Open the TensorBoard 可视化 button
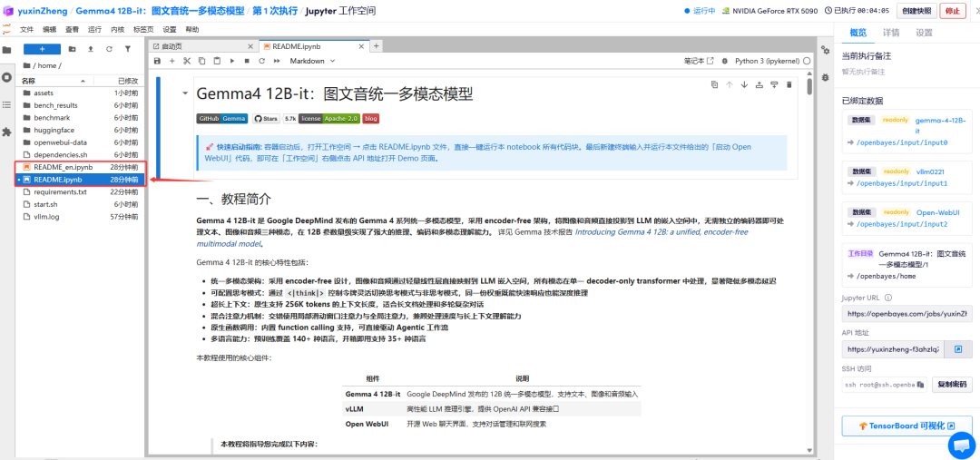Viewport: 980px width, 460px height. click(x=906, y=426)
